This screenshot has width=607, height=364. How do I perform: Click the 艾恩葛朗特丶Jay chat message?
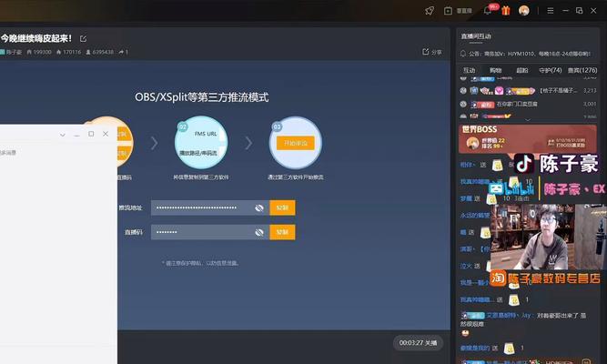pos(523,319)
